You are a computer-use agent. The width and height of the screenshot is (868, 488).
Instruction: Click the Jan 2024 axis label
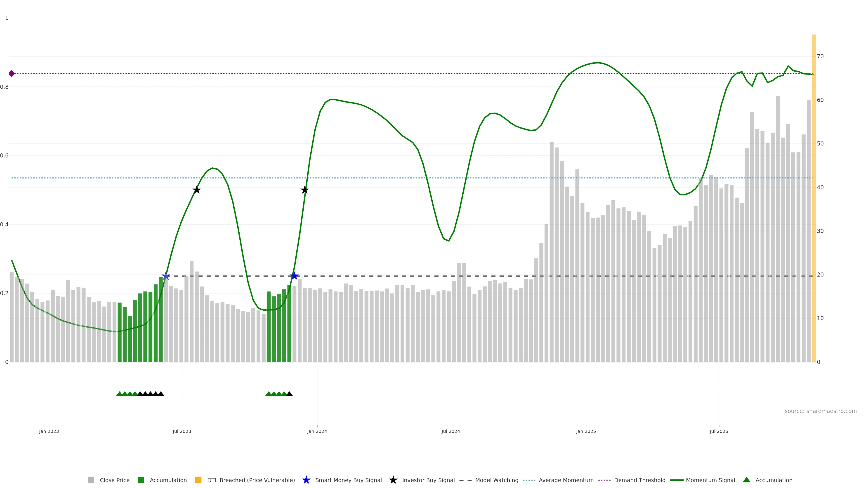pos(317,431)
